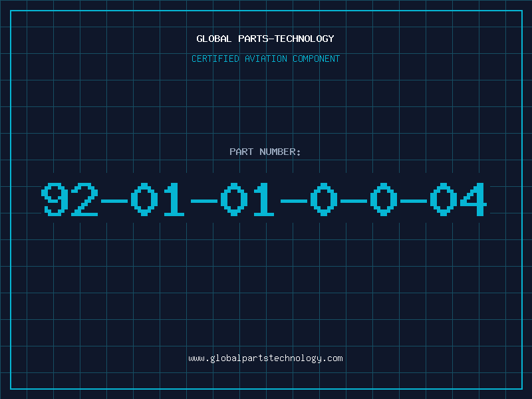The height and width of the screenshot is (399, 532).
Task: Select the part number 92-01-01-0-0-04
Action: tap(264, 199)
